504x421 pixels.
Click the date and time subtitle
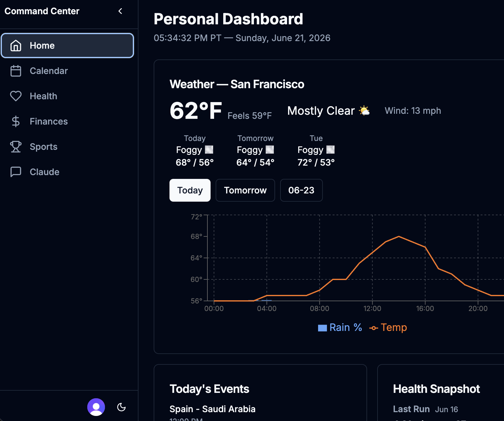(242, 38)
